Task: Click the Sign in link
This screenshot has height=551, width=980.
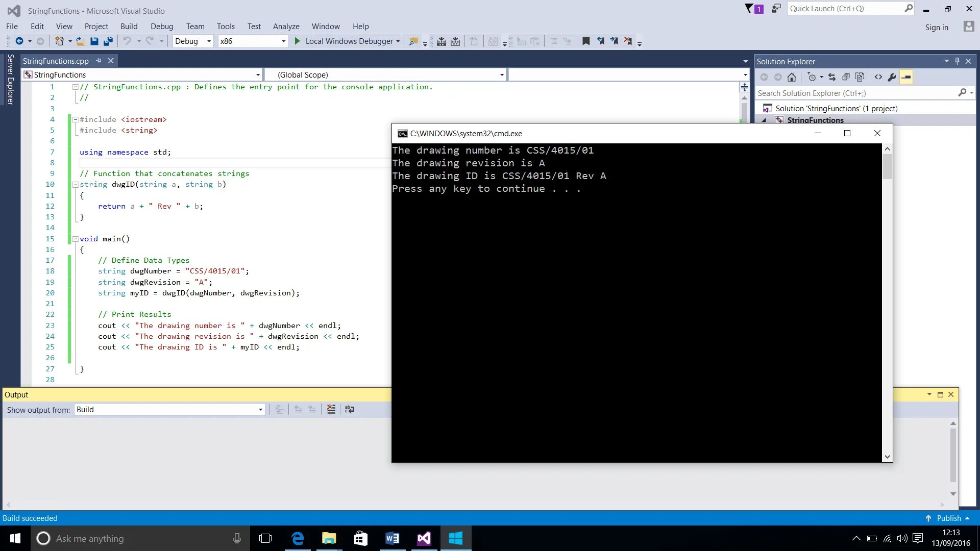Action: [936, 28]
